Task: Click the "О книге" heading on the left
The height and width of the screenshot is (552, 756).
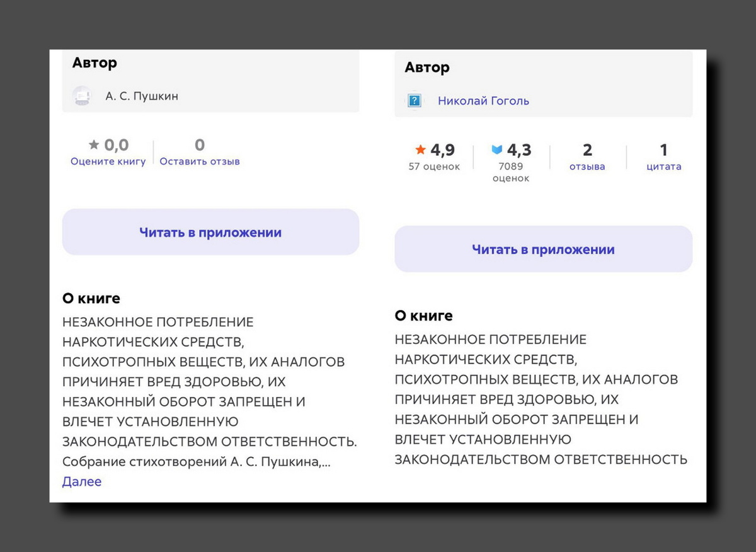Action: [x=92, y=298]
